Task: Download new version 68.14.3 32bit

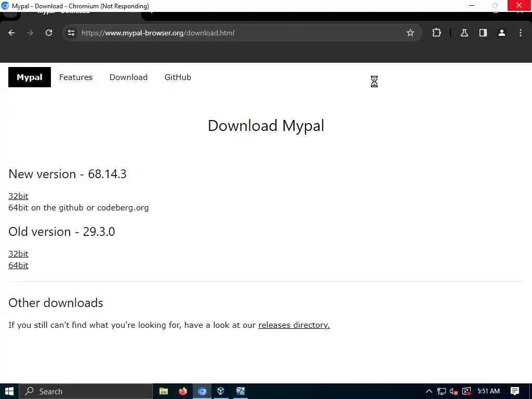Action: click(x=18, y=196)
